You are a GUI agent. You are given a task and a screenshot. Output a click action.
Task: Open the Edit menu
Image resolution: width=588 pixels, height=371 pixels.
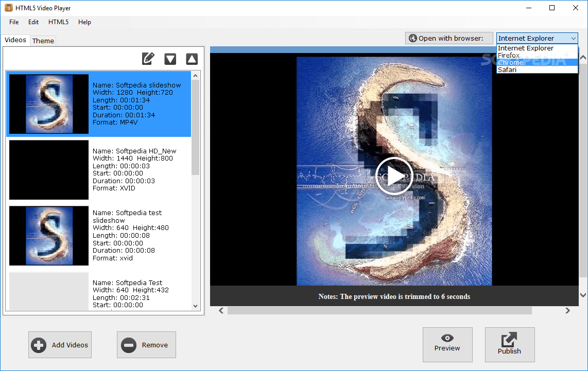click(x=33, y=22)
